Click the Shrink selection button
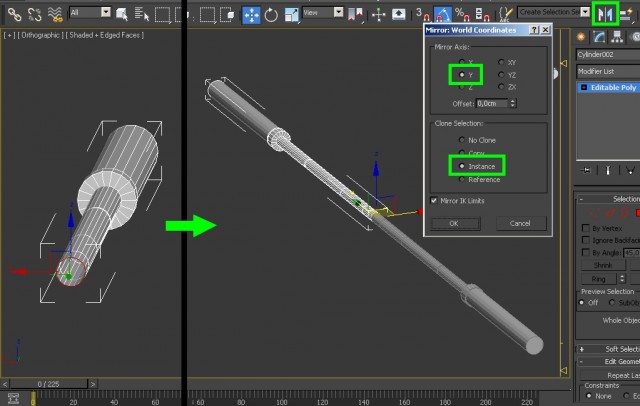The image size is (640, 406). click(x=602, y=265)
